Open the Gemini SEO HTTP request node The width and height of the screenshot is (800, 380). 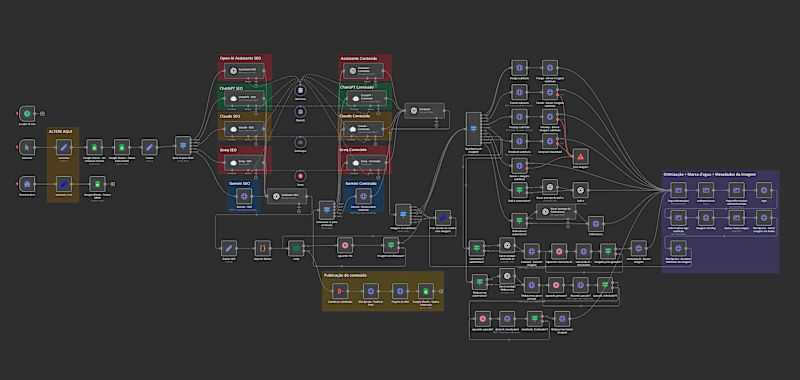coord(244,196)
